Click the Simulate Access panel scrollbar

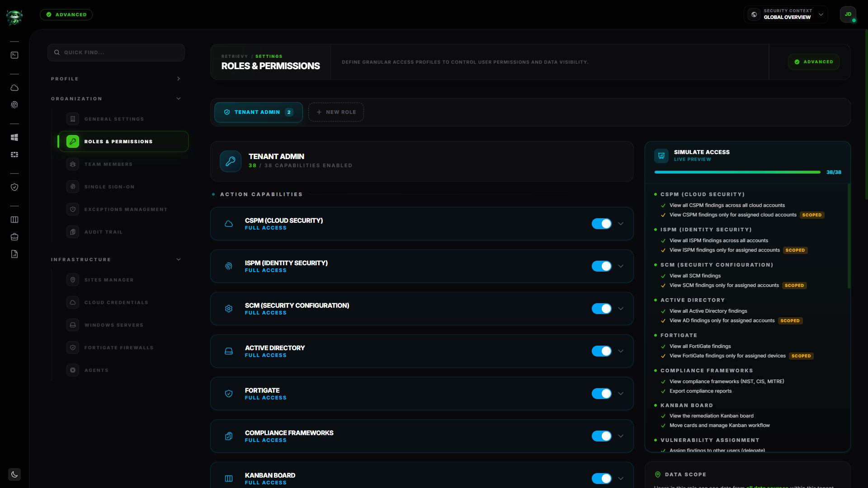(849, 236)
